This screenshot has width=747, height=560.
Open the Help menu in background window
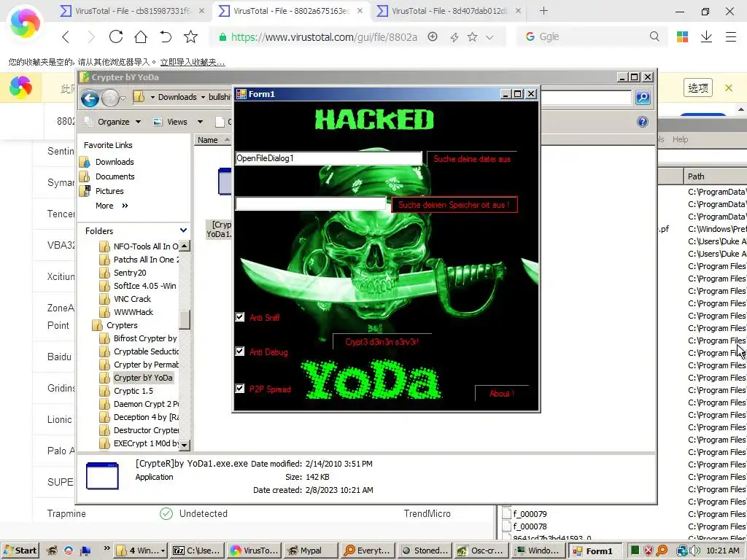[681, 139]
